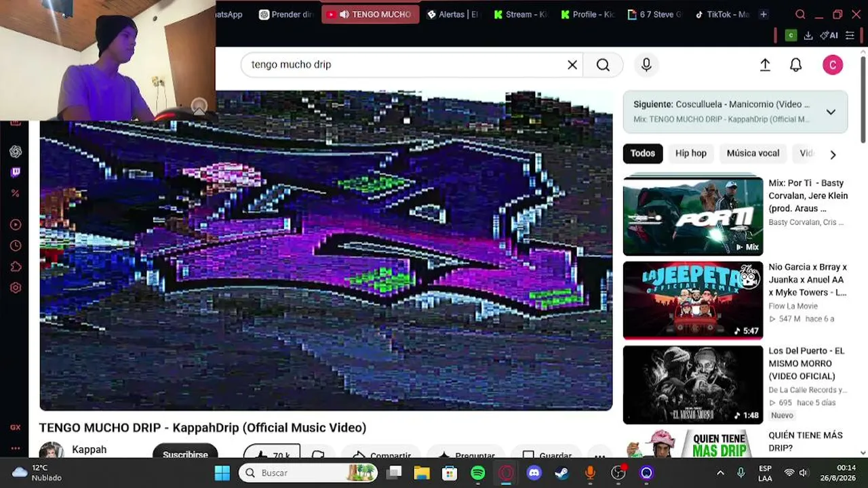Open El Mismo Morro video thumbnail

[x=693, y=385]
